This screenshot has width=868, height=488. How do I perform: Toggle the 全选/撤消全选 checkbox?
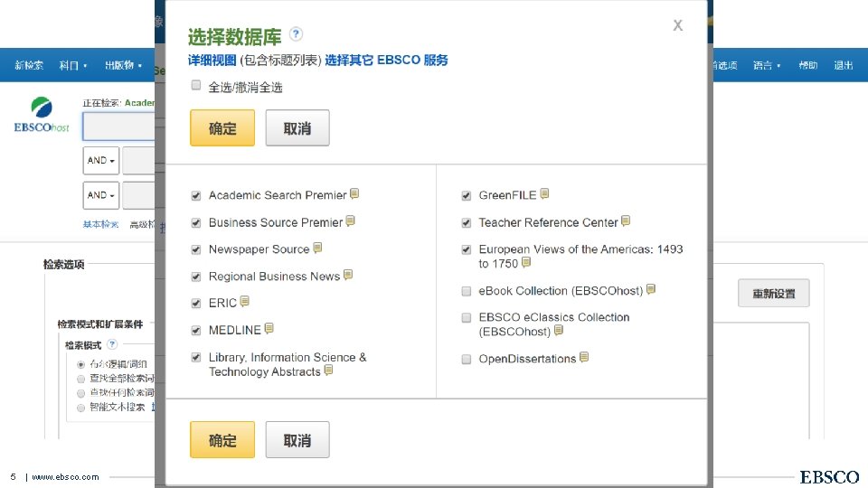[196, 85]
